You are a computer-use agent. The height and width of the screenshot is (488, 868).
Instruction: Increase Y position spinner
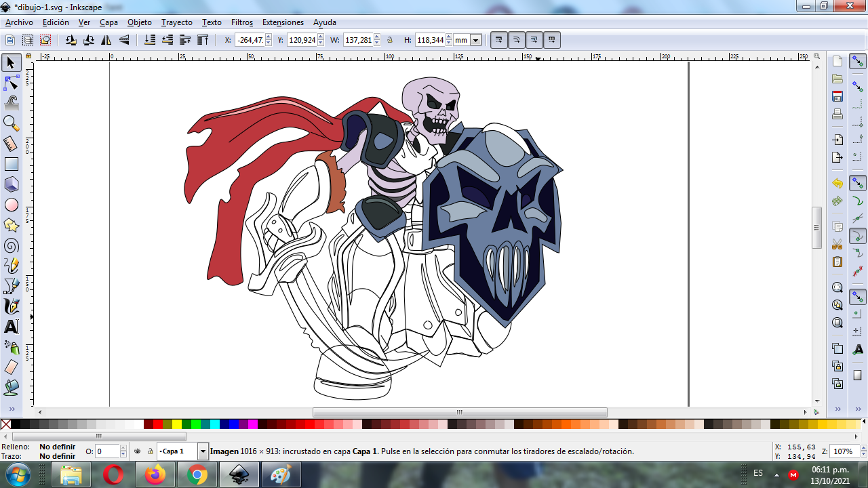pos(321,37)
